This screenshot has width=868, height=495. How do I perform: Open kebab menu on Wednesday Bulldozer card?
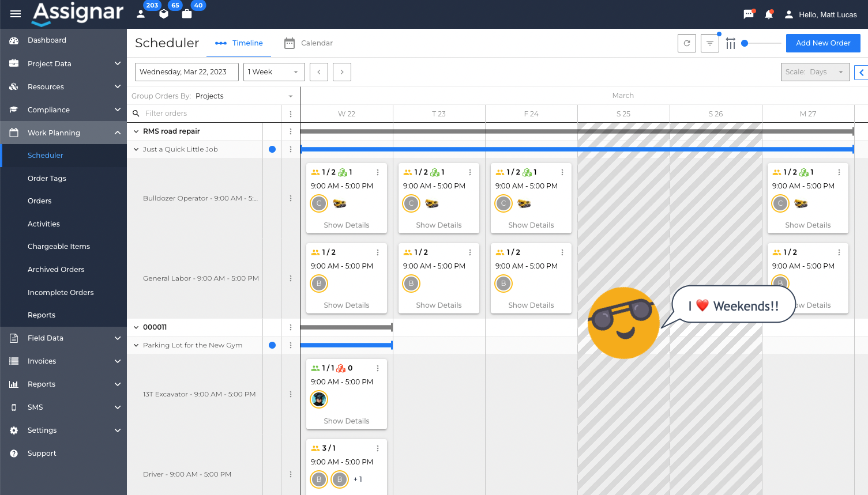378,172
